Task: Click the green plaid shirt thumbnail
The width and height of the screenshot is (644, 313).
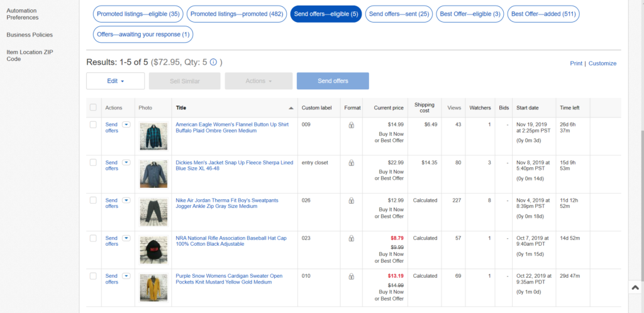Action: pyautogui.click(x=153, y=136)
